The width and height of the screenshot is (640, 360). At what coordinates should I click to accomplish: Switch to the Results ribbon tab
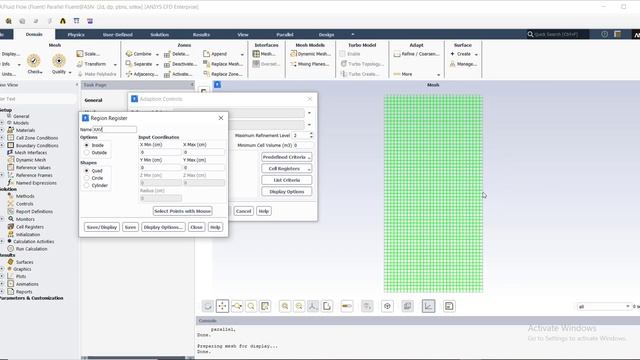(201, 35)
